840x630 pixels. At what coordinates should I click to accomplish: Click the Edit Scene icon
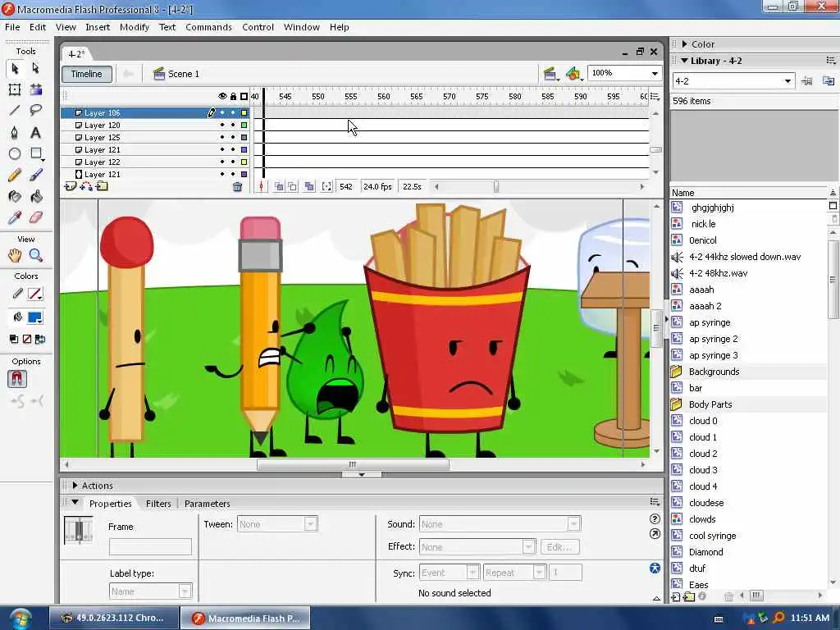tap(550, 74)
